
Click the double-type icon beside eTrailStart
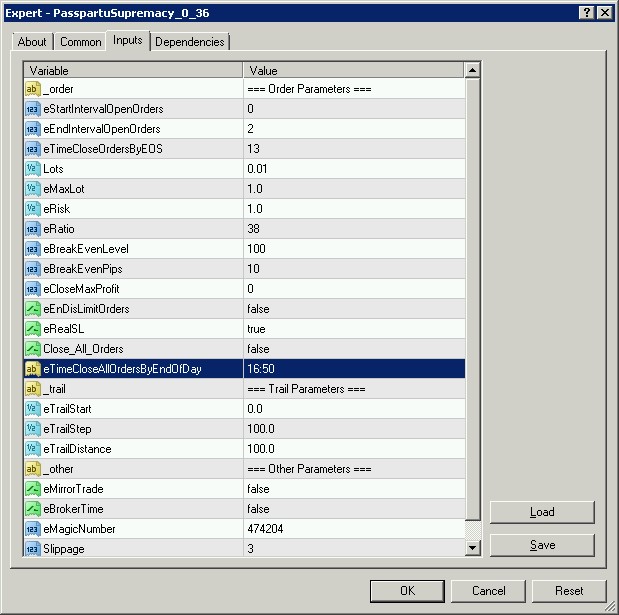(33, 409)
